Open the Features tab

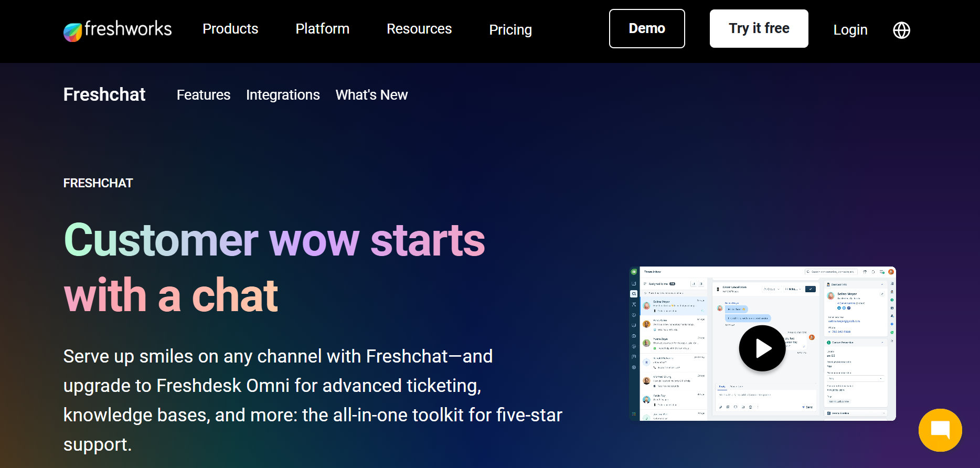[x=204, y=95]
